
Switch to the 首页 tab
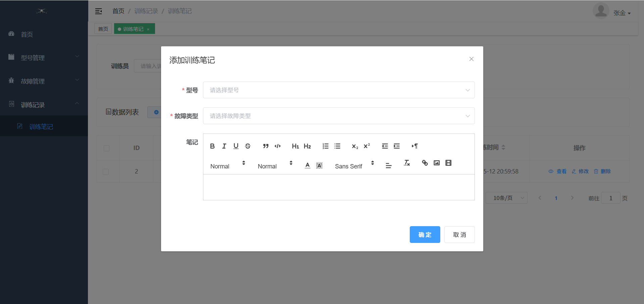tap(103, 29)
